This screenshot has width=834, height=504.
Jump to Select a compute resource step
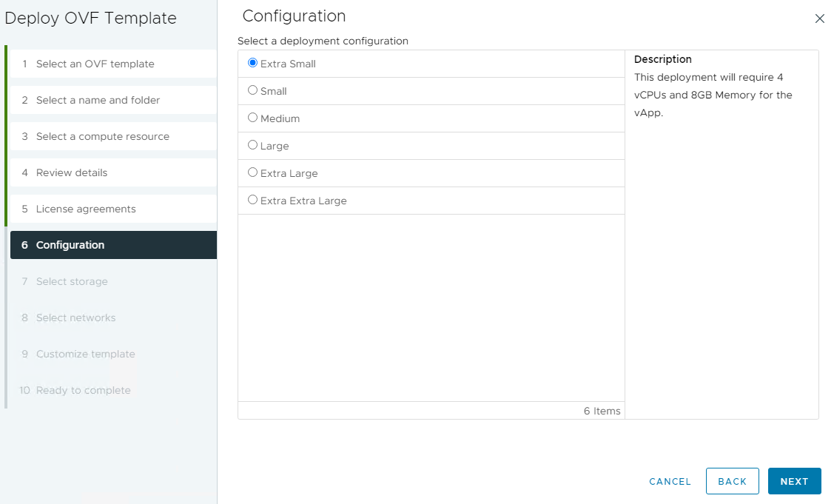point(103,136)
